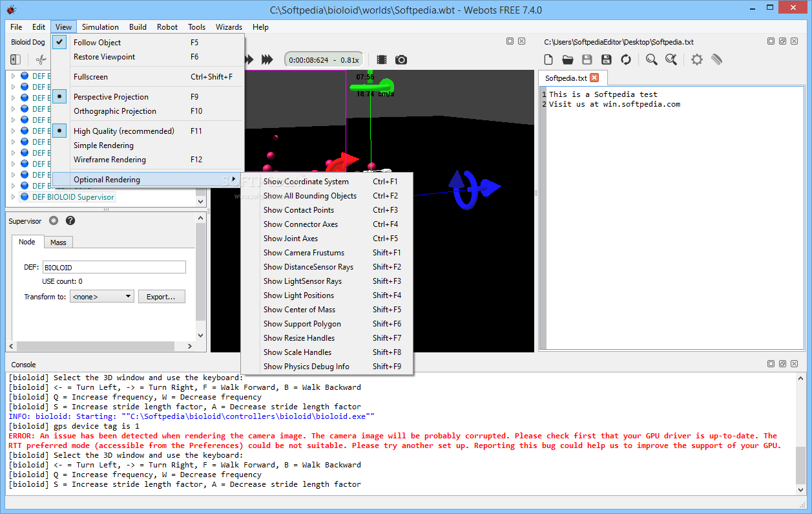Click the movie recording film icon
812x514 pixels.
382,59
